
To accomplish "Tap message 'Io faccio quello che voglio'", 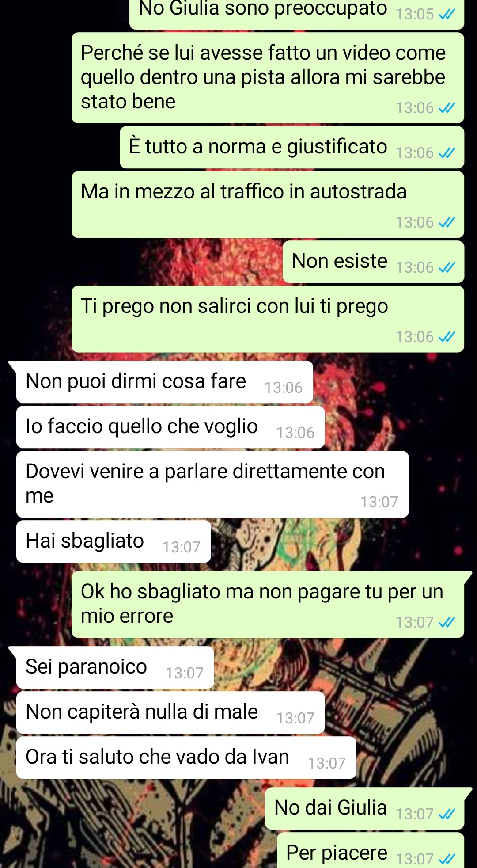I will [x=170, y=427].
